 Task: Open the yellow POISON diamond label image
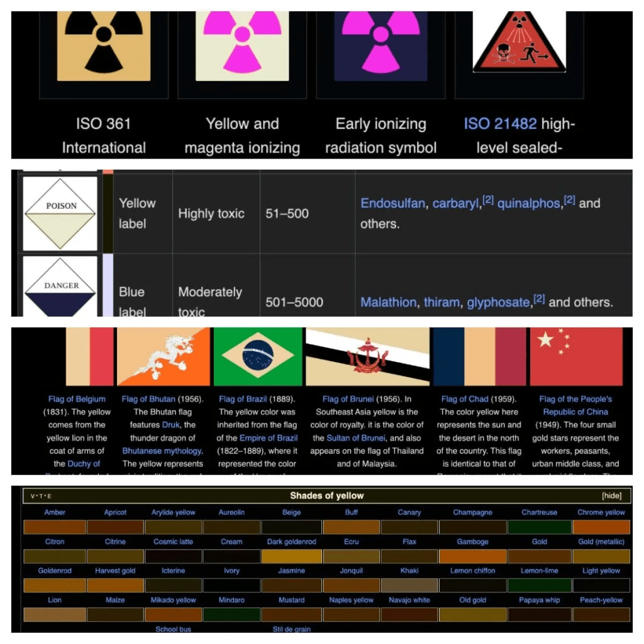[60, 213]
